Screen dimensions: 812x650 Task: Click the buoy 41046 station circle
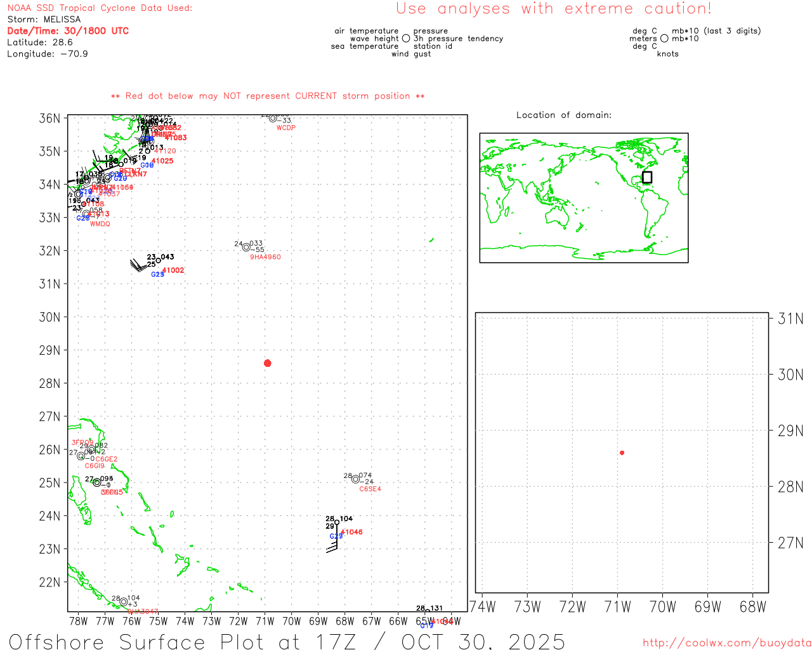tap(337, 522)
